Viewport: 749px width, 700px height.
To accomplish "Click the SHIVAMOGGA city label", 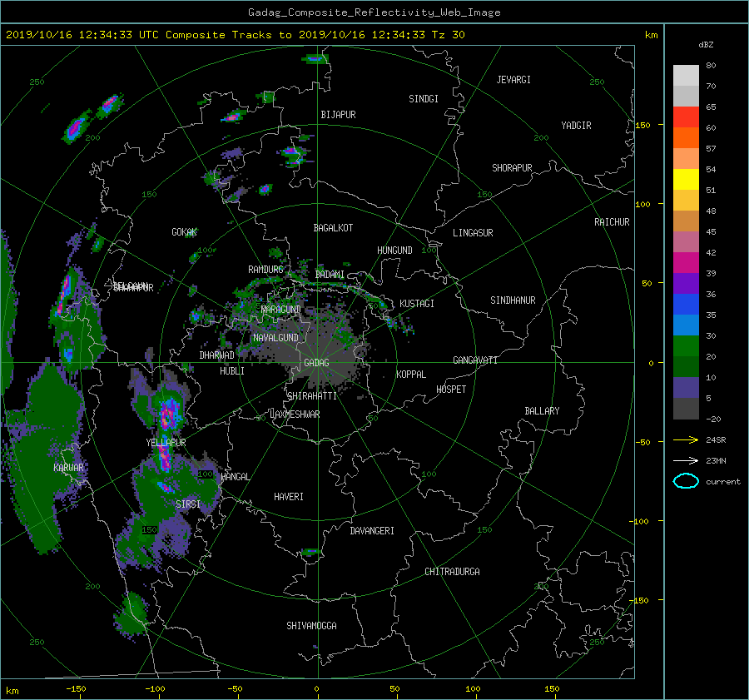I will click(311, 626).
